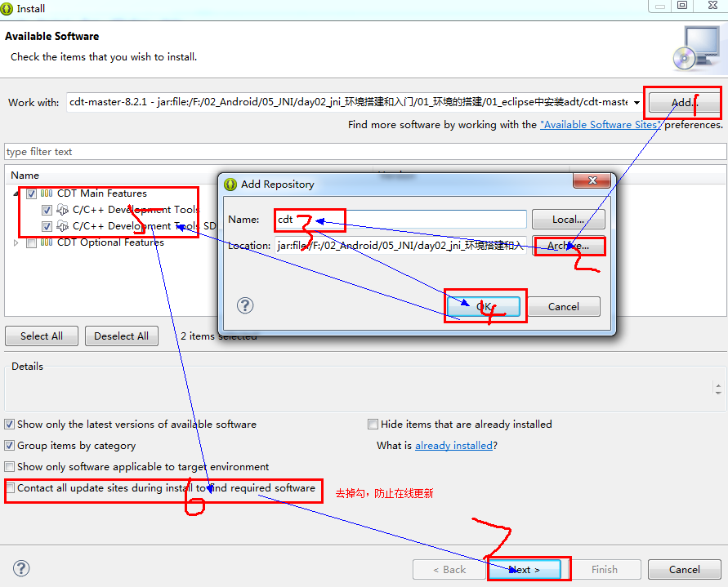
Task: Click the Local... button in Add Repository
Action: pyautogui.click(x=569, y=219)
